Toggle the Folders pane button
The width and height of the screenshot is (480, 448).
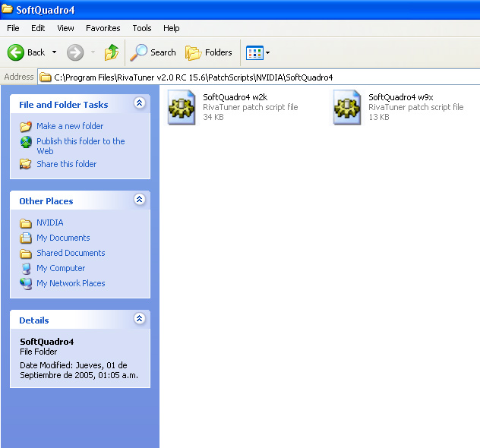tap(208, 52)
